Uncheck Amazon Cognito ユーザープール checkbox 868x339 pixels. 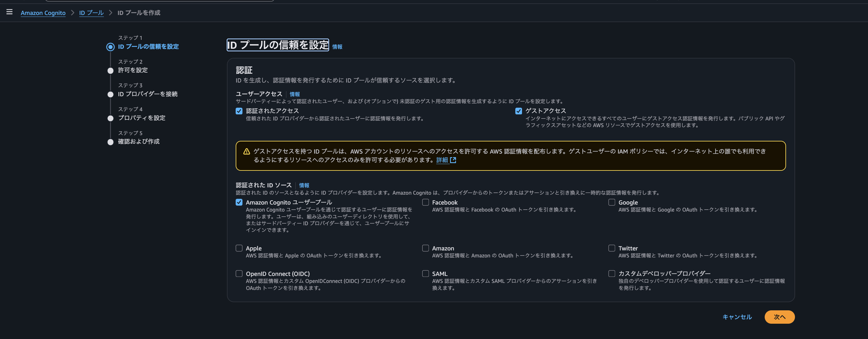(x=239, y=202)
